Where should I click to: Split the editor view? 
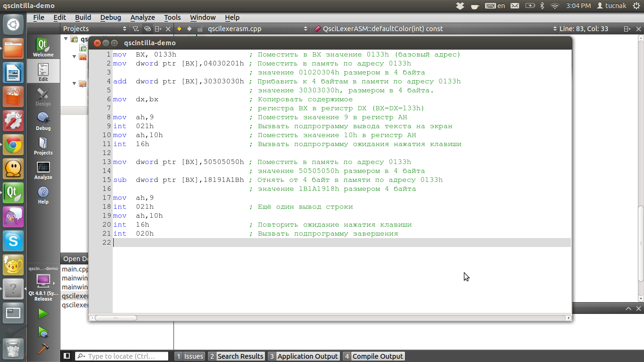(x=627, y=29)
